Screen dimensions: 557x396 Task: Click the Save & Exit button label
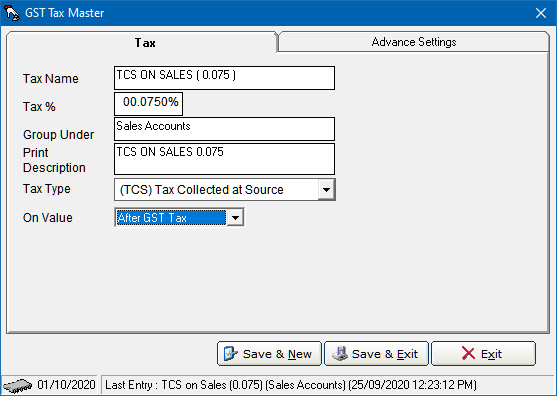385,354
